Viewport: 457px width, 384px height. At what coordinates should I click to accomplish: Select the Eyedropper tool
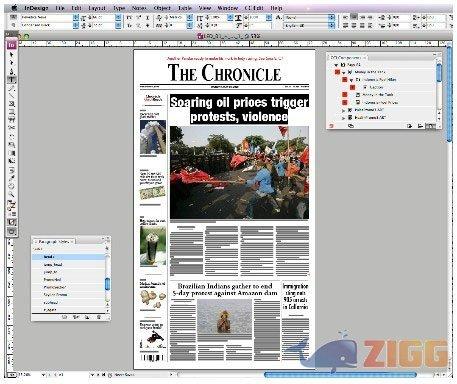click(x=12, y=178)
